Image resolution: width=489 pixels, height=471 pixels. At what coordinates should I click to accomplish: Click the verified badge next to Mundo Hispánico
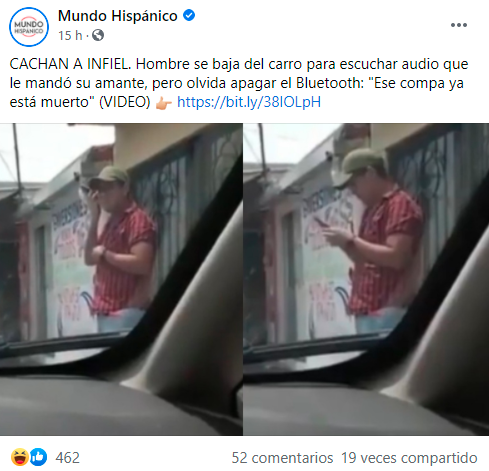[189, 15]
